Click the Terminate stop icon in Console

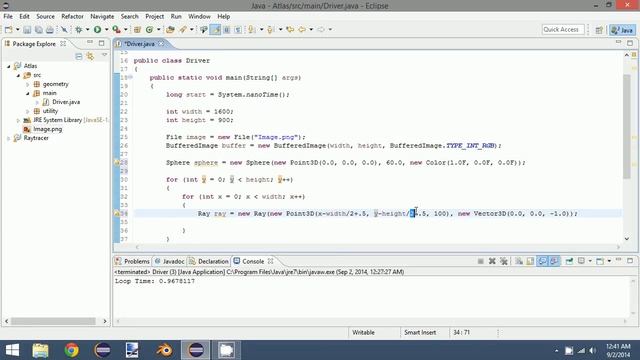(x=480, y=261)
